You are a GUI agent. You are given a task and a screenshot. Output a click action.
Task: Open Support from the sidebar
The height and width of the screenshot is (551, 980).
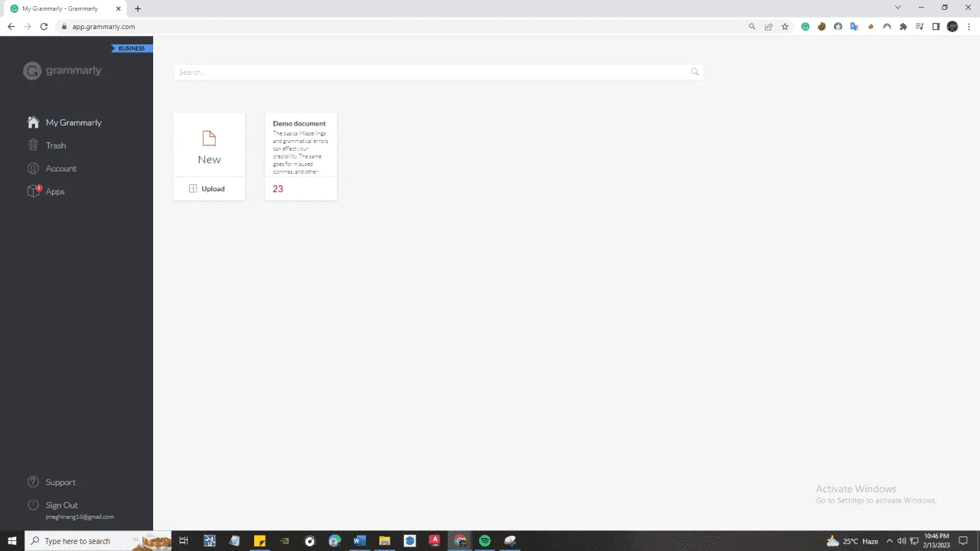pos(51,482)
